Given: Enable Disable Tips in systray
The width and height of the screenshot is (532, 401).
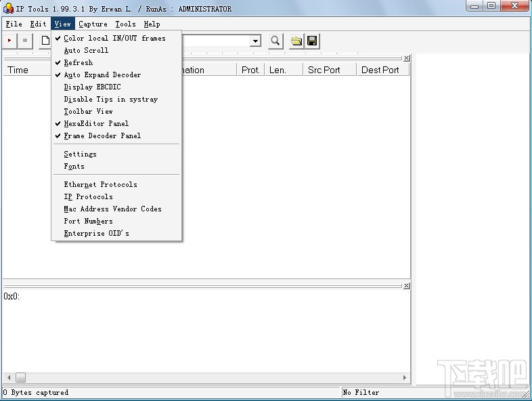Looking at the screenshot, I should [x=116, y=99].
